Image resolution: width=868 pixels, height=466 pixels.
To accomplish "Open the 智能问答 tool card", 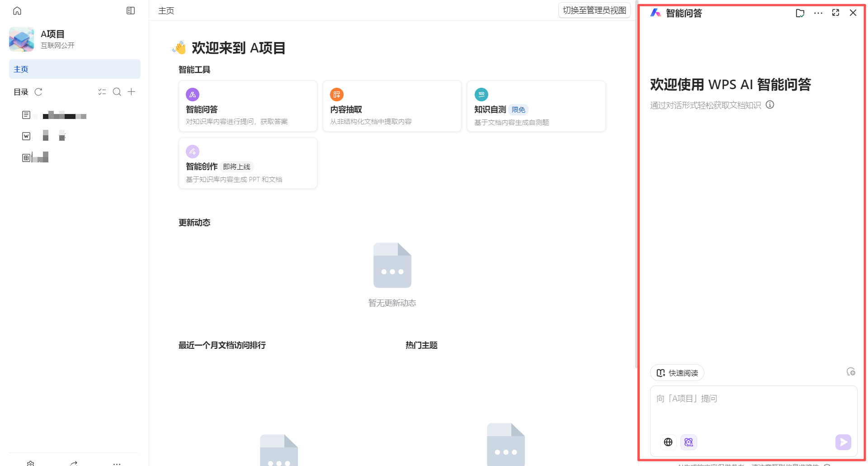I will (x=248, y=106).
